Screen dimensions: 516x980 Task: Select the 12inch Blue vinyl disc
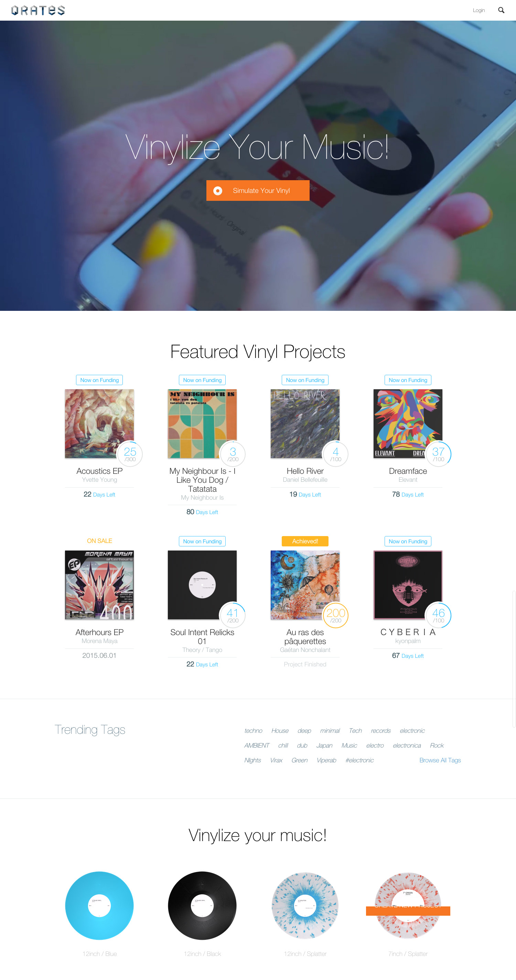pos(99,905)
